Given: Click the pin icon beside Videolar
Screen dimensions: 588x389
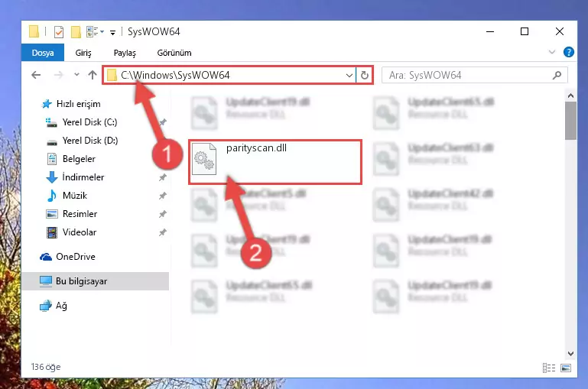Looking at the screenshot, I should click(162, 232).
